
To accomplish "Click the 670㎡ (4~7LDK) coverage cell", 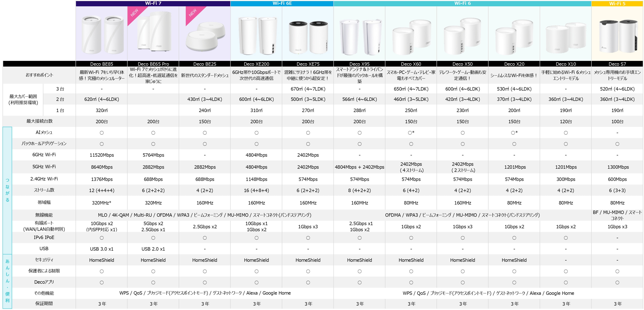I will coord(308,89).
